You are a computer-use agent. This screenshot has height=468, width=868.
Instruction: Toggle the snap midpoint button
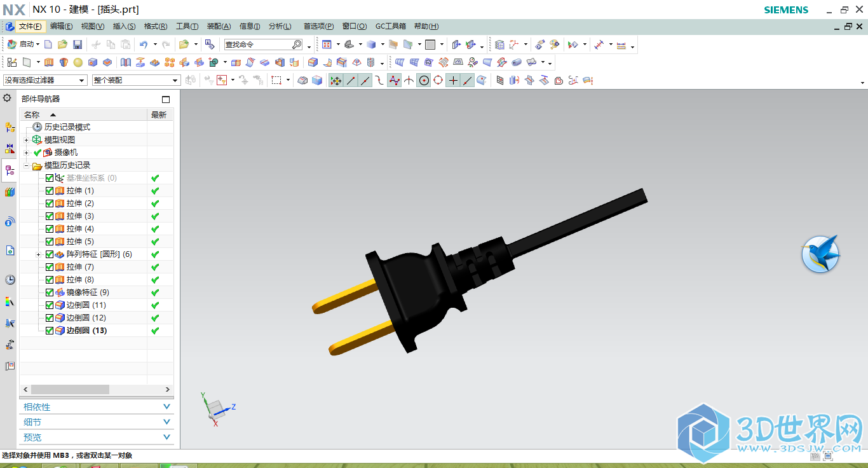pyautogui.click(x=365, y=80)
